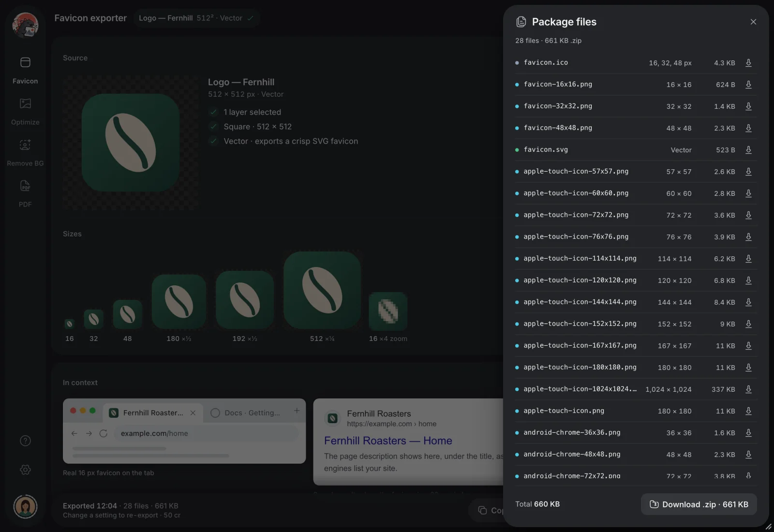Open help from the sidebar
Viewport: 774px width, 532px height.
[25, 441]
